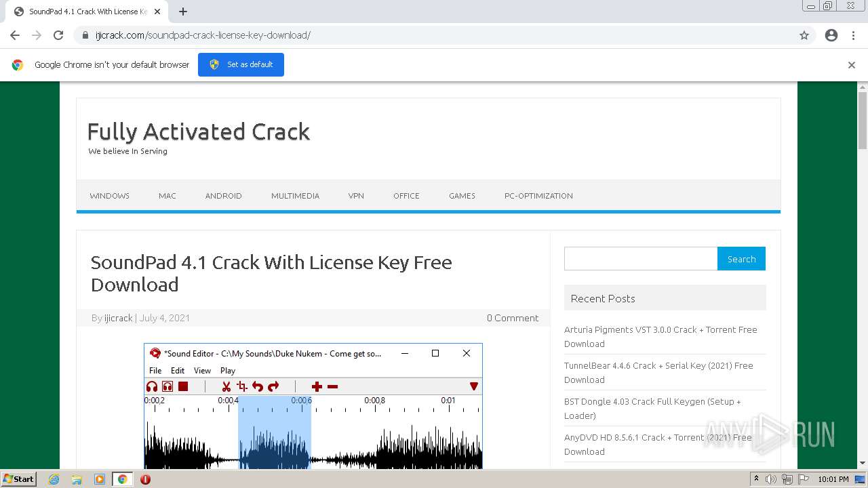
Task: View site info via the padlock icon
Action: [x=85, y=35]
